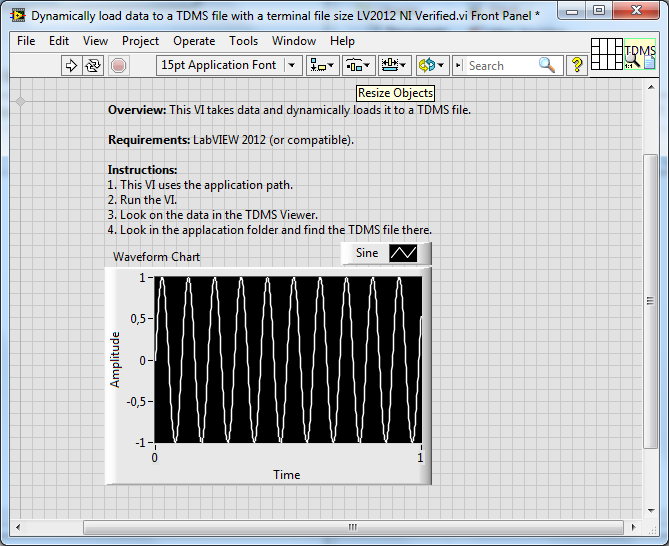Click instruction '2. Run the VI.'
The width and height of the screenshot is (669, 546).
142,200
